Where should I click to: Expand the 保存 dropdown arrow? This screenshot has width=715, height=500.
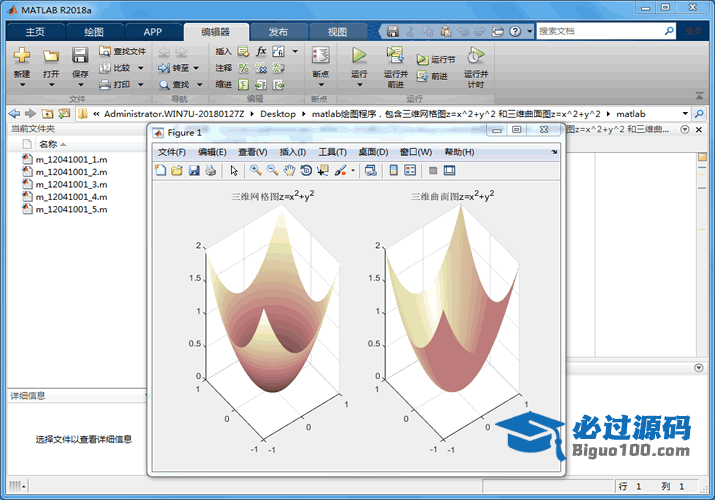tap(80, 85)
